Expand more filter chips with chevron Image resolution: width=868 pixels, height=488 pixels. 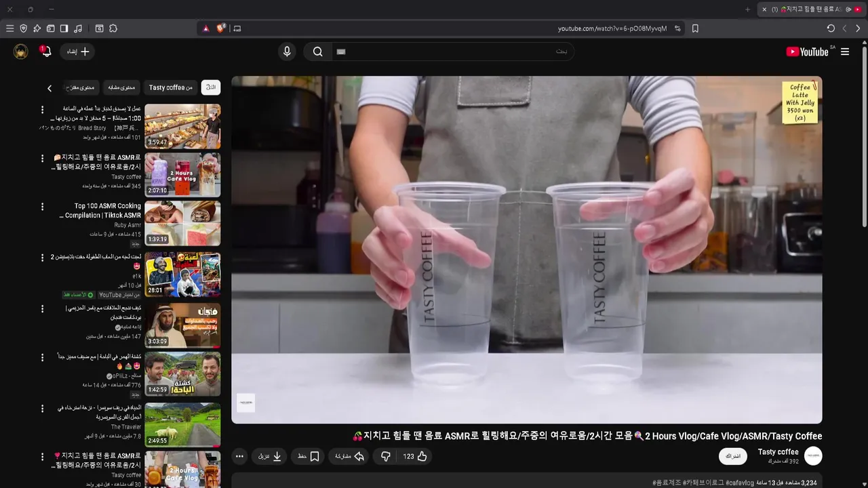(50, 88)
